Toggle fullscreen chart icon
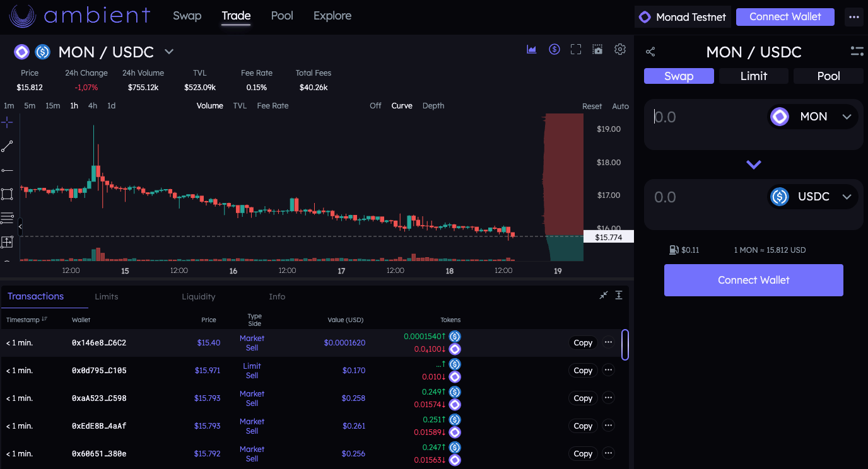The image size is (868, 469). (x=575, y=49)
